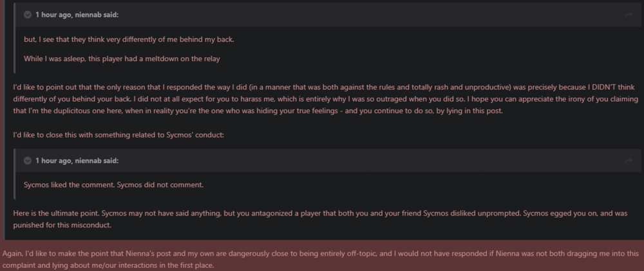
Task: Jump to the second quoted post via arrow icon
Action: click(629, 160)
